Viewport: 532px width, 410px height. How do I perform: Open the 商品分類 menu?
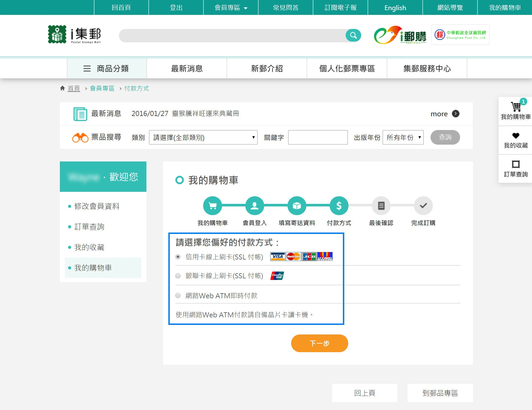(x=107, y=68)
